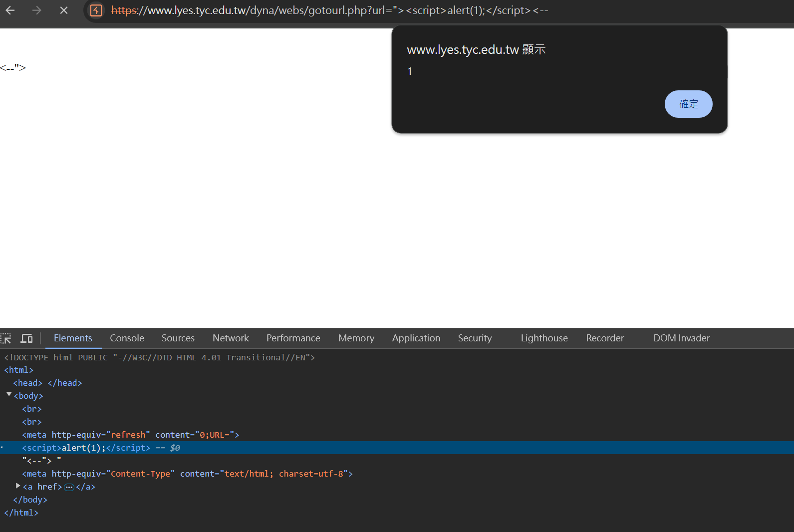Image resolution: width=794 pixels, height=532 pixels.
Task: Open the Recorder tab
Action: tap(604, 338)
